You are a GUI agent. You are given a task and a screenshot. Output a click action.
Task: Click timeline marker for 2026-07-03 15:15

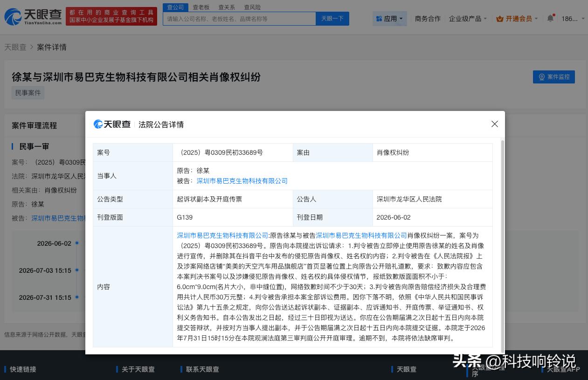click(x=77, y=270)
